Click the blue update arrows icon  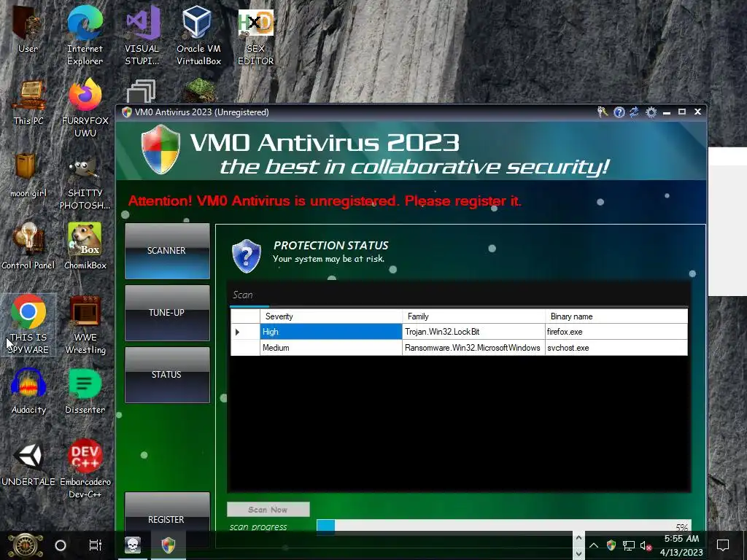point(634,112)
